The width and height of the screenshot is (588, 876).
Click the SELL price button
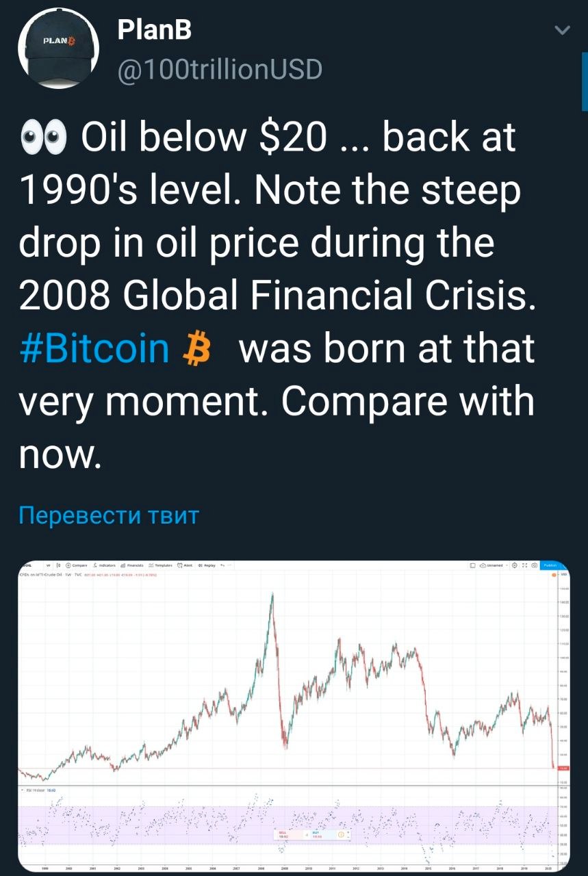(289, 834)
